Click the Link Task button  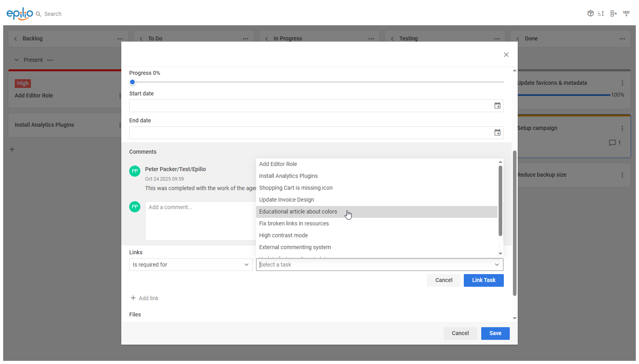tap(484, 280)
